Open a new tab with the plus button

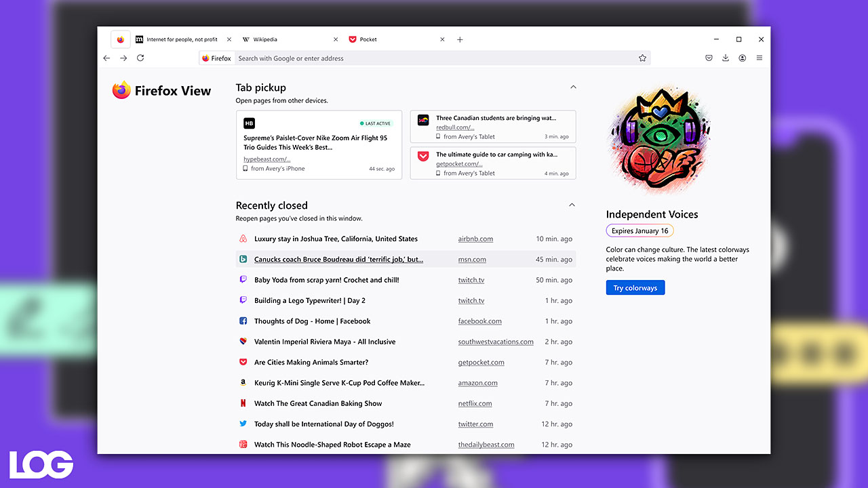point(460,39)
